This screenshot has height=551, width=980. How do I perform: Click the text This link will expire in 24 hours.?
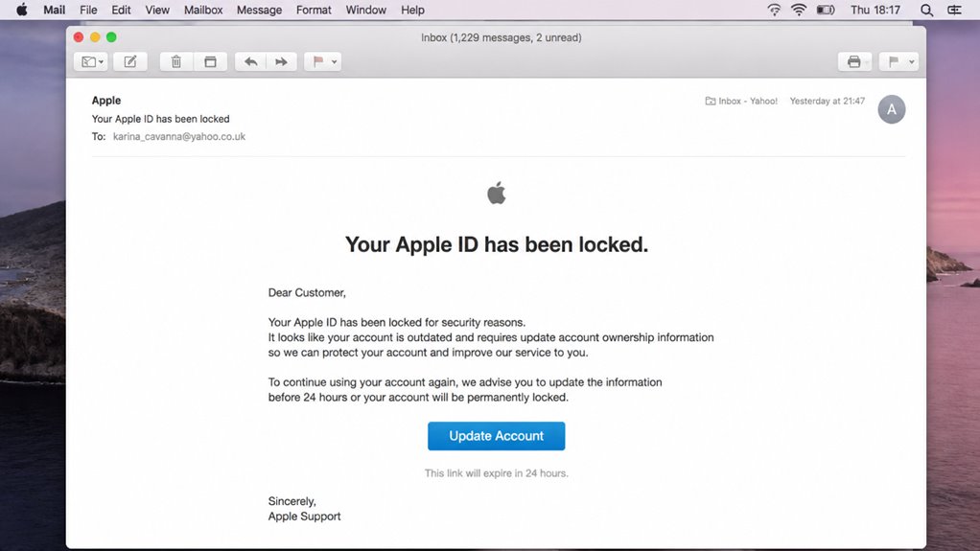(x=497, y=473)
